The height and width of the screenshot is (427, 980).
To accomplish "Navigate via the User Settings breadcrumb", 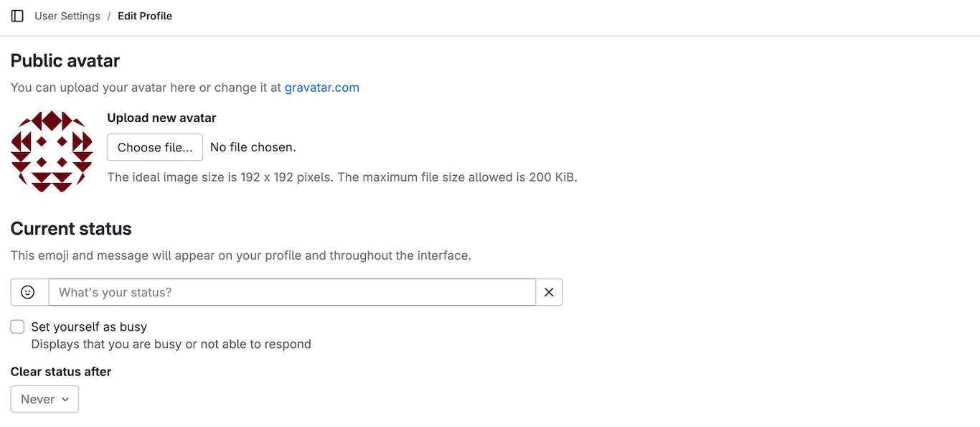I will coord(67,15).
